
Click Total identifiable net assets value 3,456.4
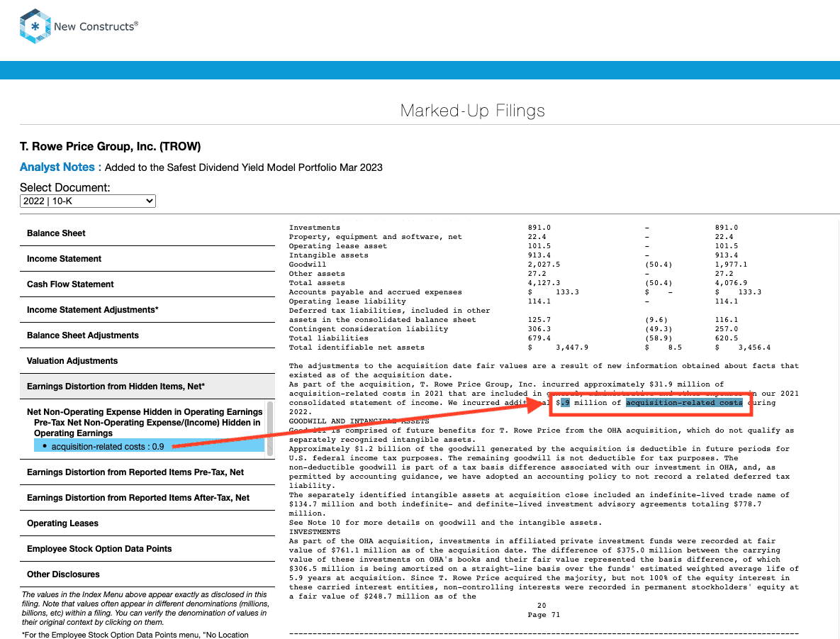coord(754,348)
